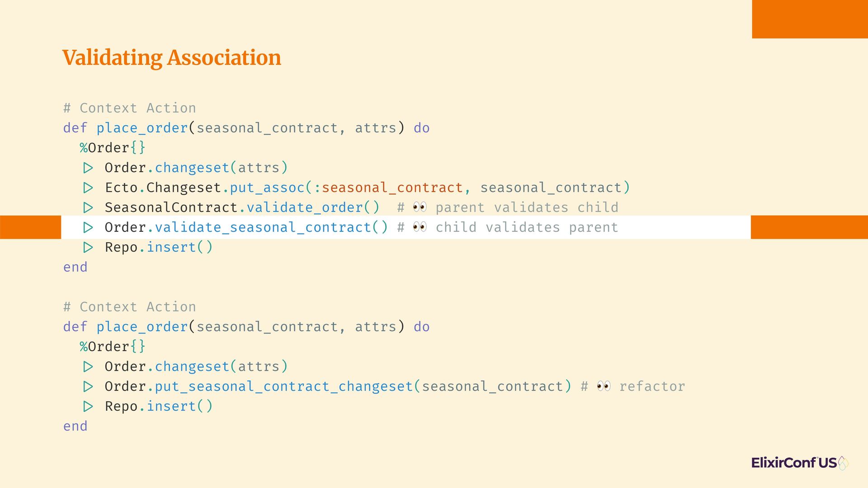Click the eyes emoji next to 'child validates parent'
The width and height of the screenshot is (868, 488).
[420, 227]
